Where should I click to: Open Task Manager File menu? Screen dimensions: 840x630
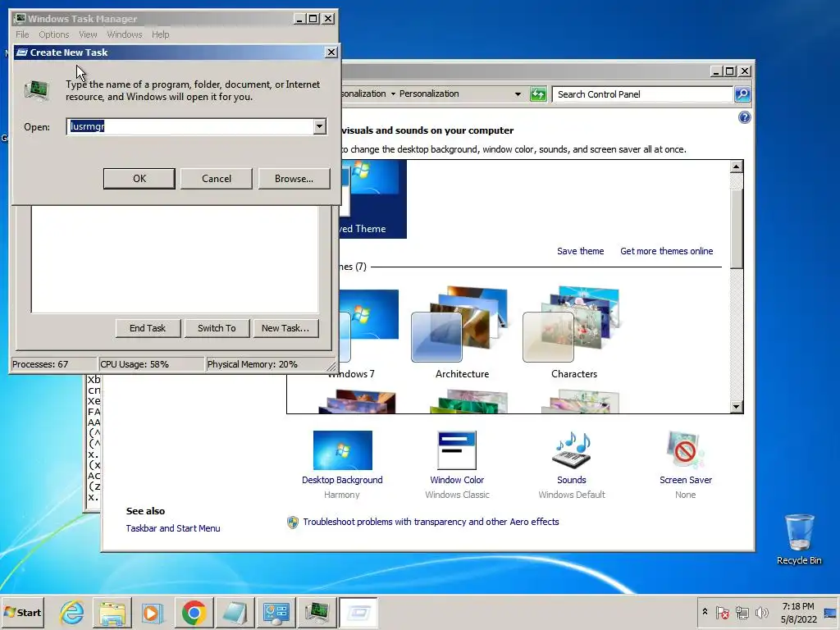coord(22,34)
